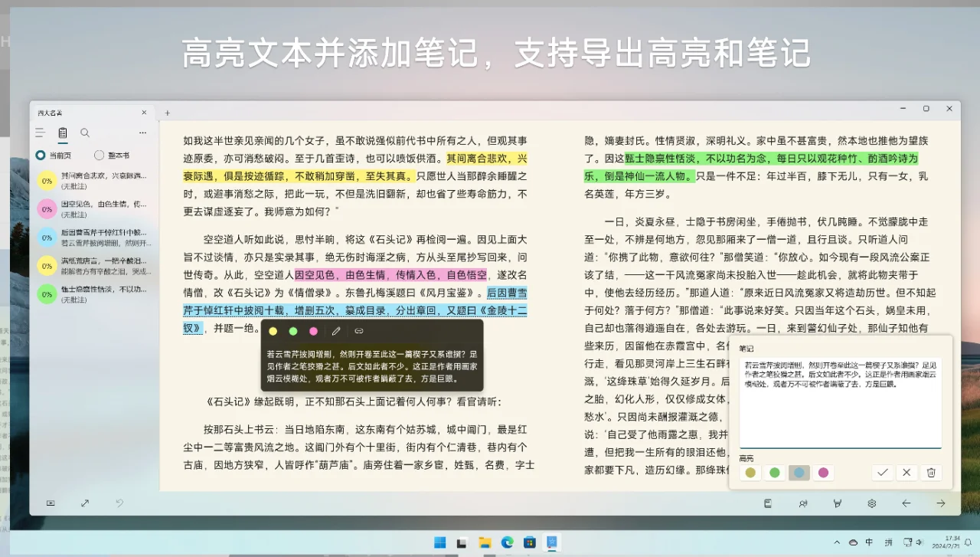Launch Microsoft Edge from taskbar

click(507, 542)
